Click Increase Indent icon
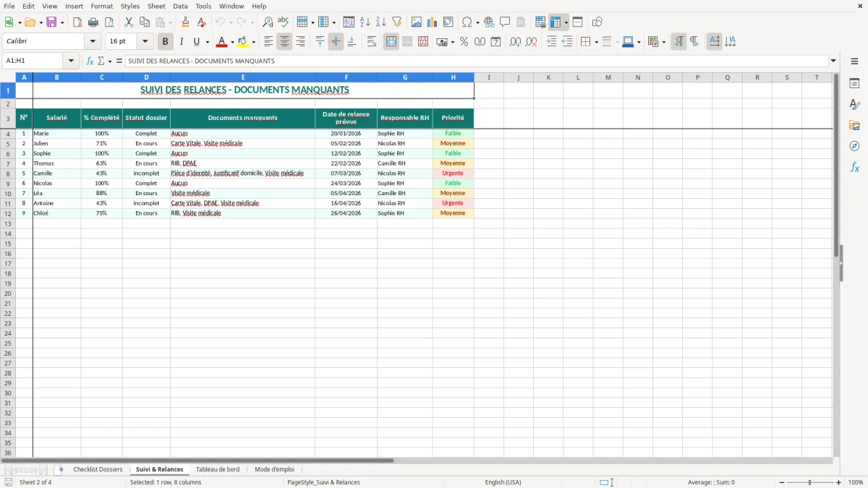 tap(551, 42)
